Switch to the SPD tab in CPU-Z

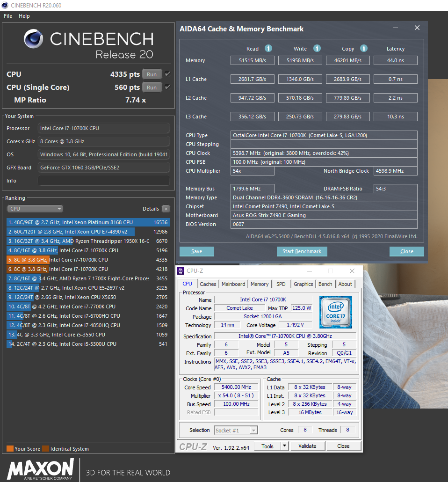pos(281,284)
